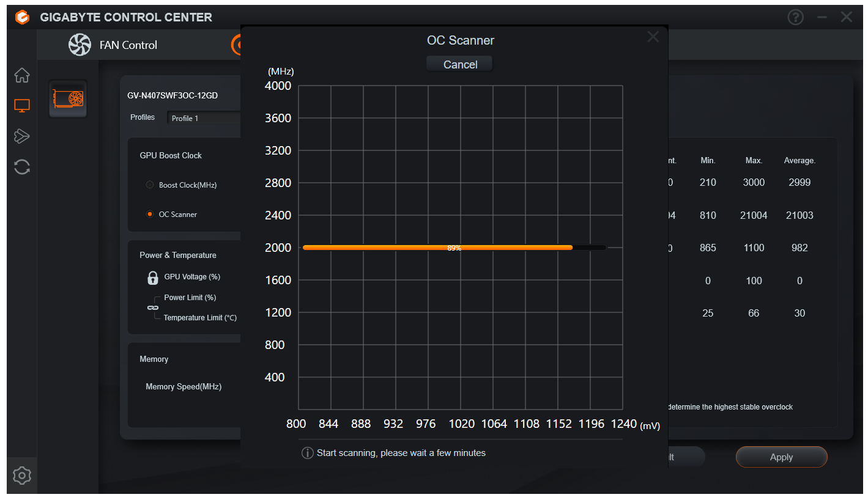The image size is (868, 500).
Task: Click the GPU Voltage (%) label
Action: (x=192, y=277)
